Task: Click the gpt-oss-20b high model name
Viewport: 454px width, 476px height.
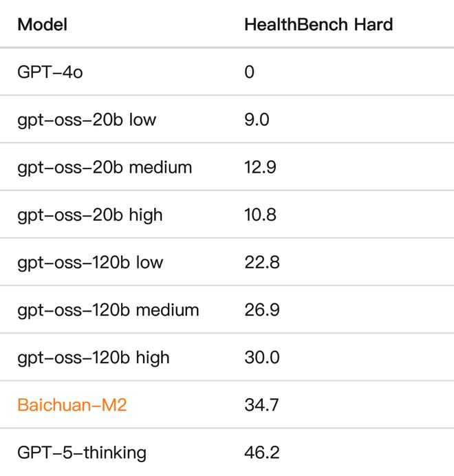Action: (x=90, y=215)
